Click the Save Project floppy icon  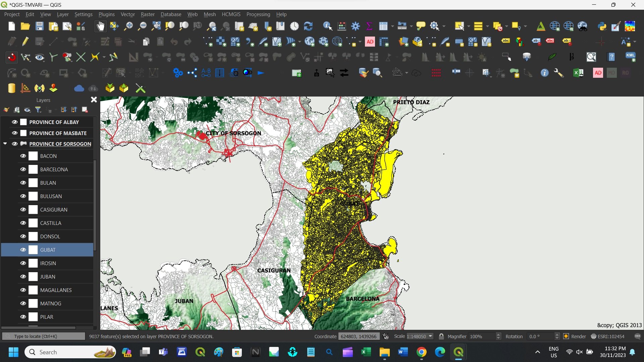pyautogui.click(x=40, y=26)
